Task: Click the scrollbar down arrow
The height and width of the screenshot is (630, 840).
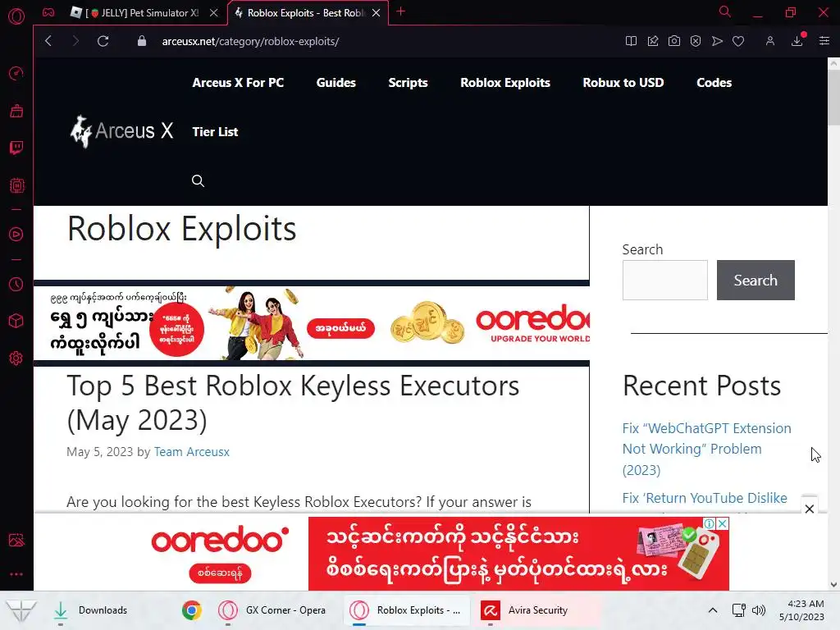Action: [833, 585]
